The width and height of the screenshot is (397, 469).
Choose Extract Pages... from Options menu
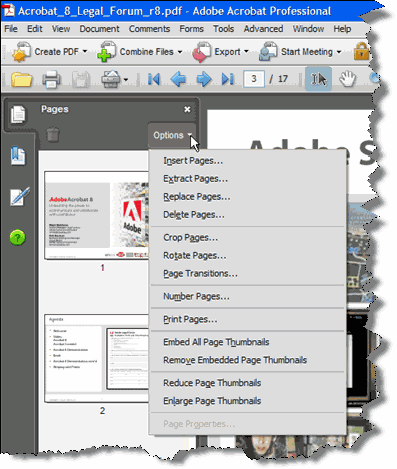247,179
